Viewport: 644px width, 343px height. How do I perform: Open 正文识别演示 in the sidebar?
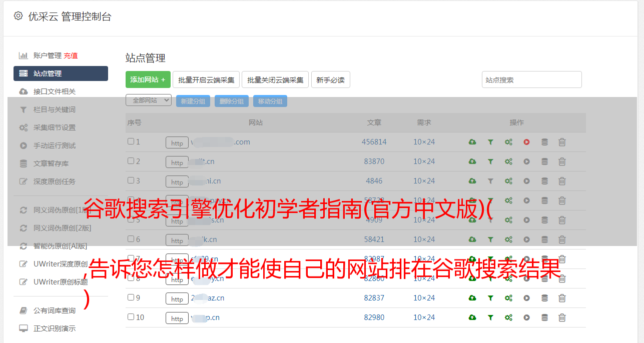click(x=55, y=328)
